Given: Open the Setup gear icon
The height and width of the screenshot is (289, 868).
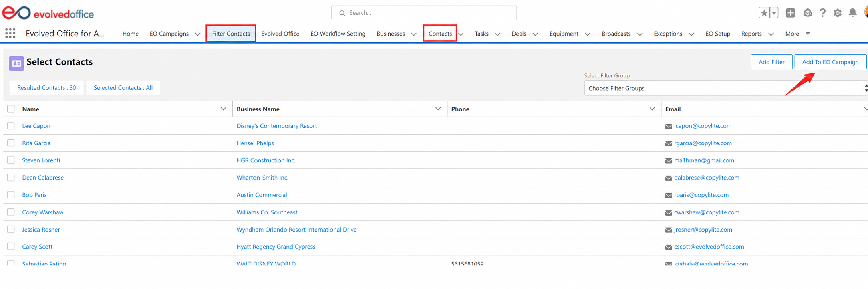Looking at the screenshot, I should click(838, 13).
